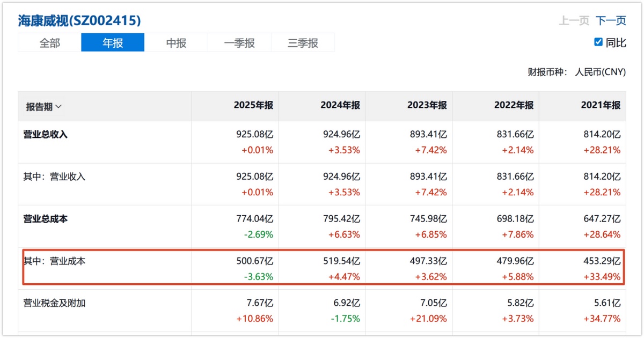Select the 其中：营业收入 row label

(x=54, y=177)
